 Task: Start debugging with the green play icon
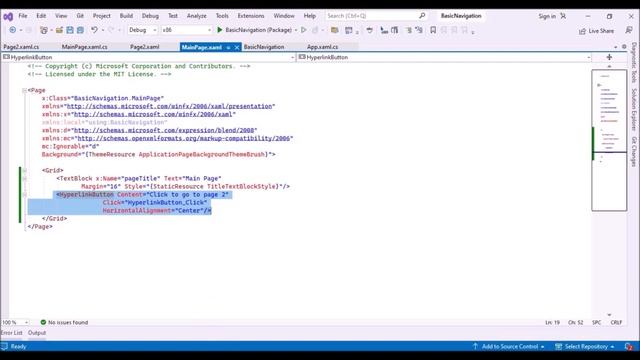coord(220,30)
